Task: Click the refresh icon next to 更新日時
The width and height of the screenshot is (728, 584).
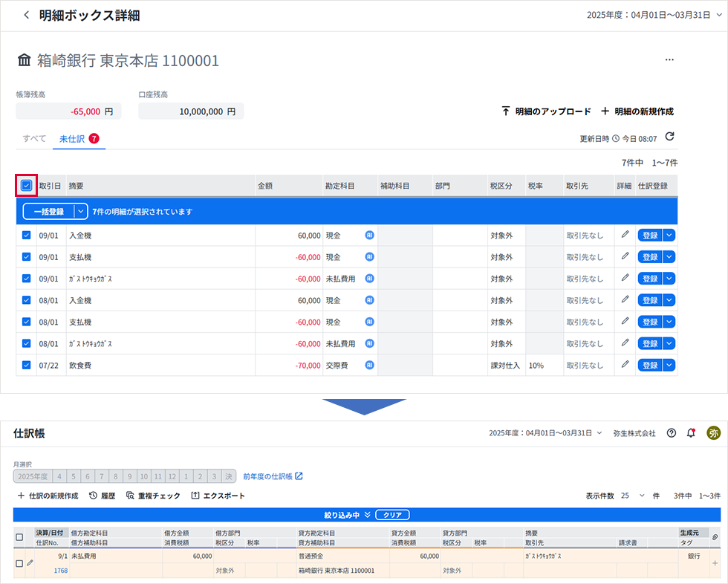Action: point(669,137)
